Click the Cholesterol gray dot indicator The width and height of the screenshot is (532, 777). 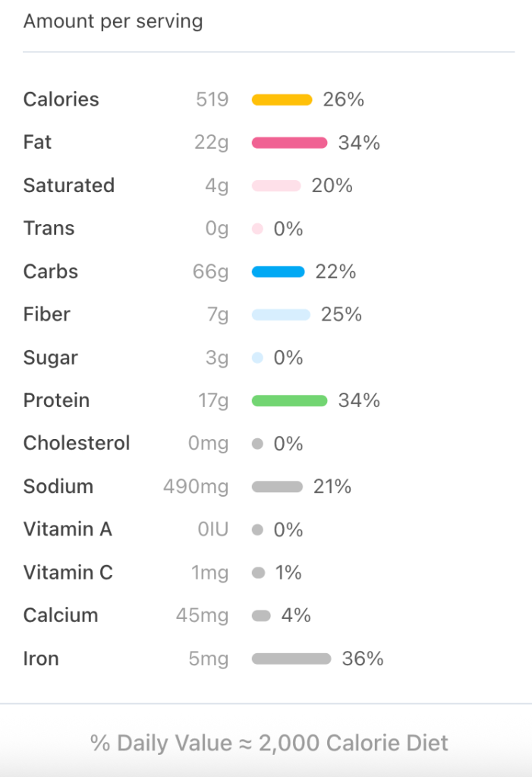click(x=257, y=444)
